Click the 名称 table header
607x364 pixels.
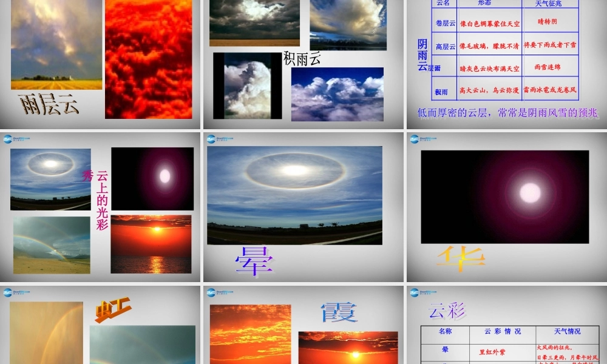445,331
